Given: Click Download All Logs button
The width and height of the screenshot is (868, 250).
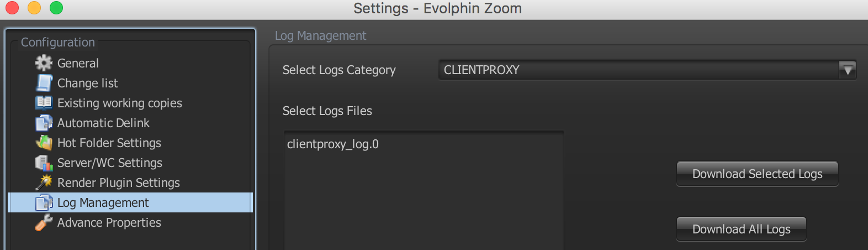Looking at the screenshot, I should (x=742, y=229).
